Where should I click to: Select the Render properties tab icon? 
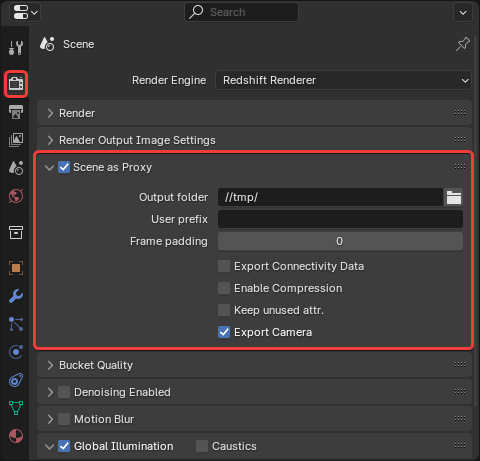16,84
